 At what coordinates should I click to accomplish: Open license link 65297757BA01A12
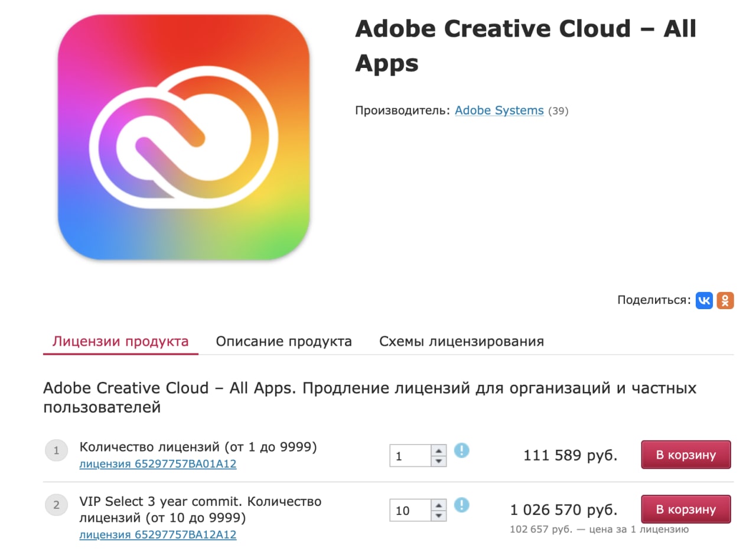[158, 464]
